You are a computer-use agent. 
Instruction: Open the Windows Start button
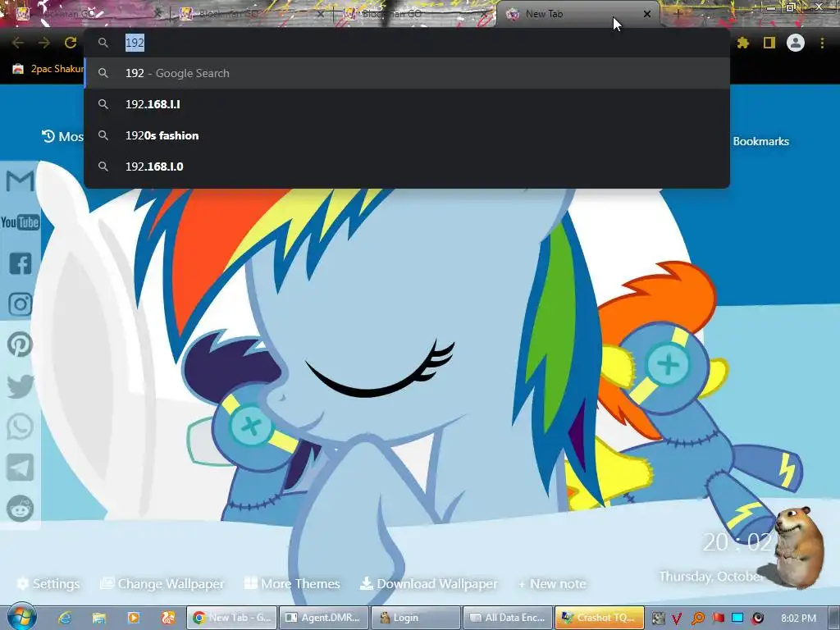click(21, 617)
